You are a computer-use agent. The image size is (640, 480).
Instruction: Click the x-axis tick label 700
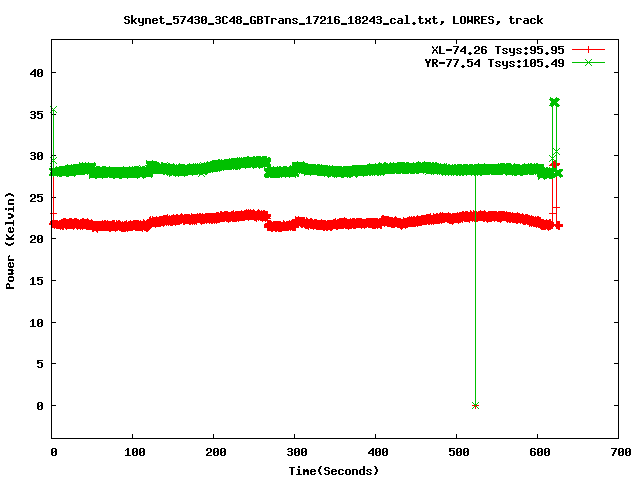621,452
